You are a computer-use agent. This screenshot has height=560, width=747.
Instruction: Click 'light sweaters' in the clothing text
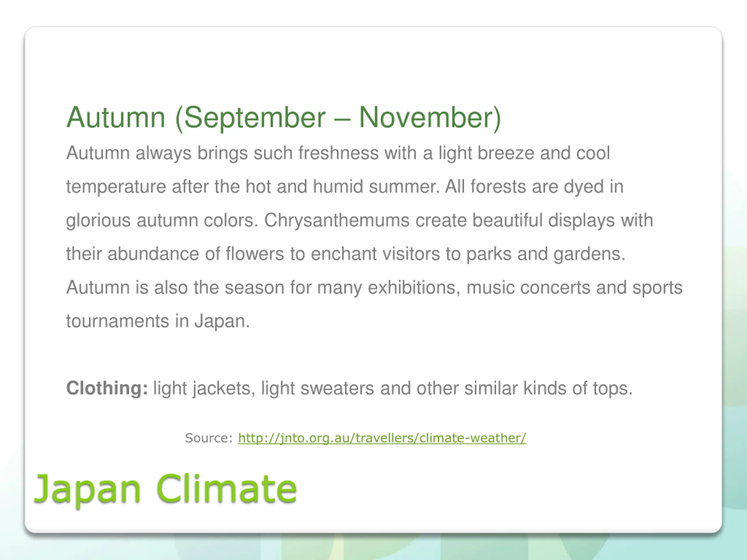[x=317, y=388]
